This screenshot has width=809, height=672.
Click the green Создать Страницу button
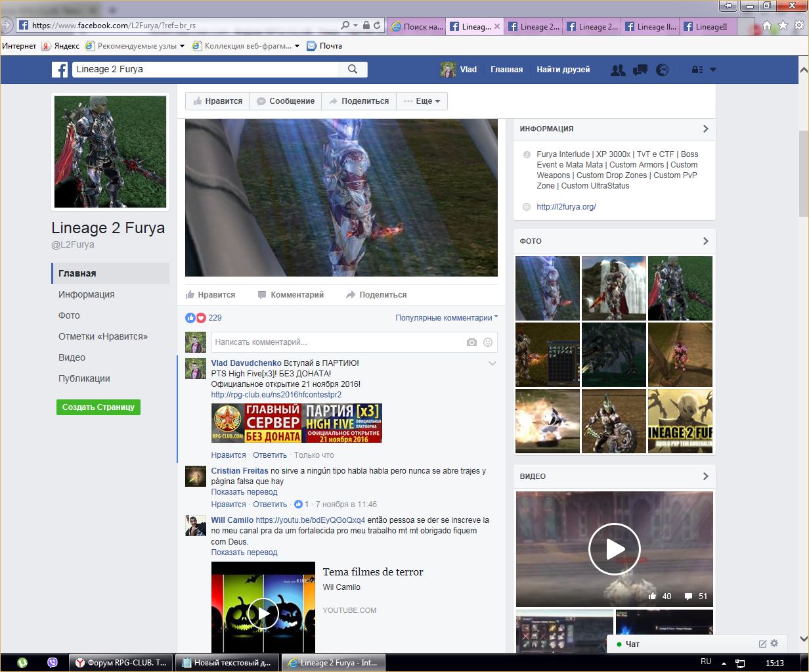pos(98,407)
